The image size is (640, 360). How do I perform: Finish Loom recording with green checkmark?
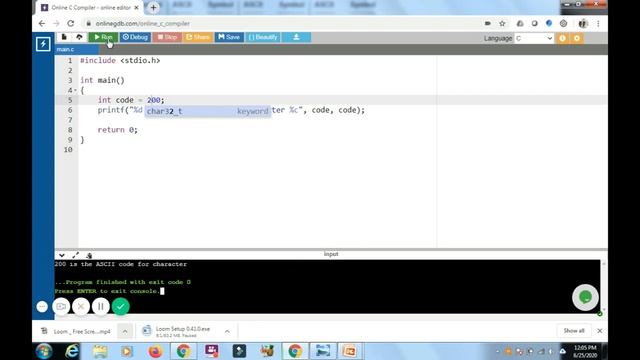coord(120,307)
